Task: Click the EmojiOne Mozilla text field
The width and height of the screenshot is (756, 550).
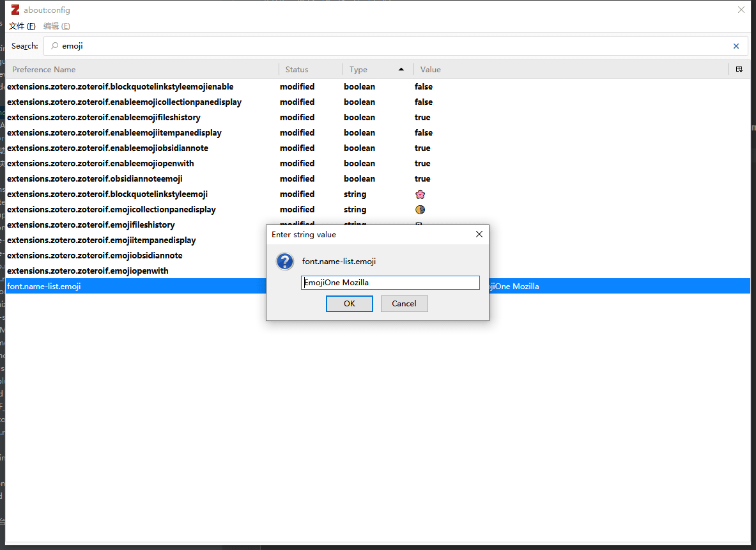Action: click(390, 283)
